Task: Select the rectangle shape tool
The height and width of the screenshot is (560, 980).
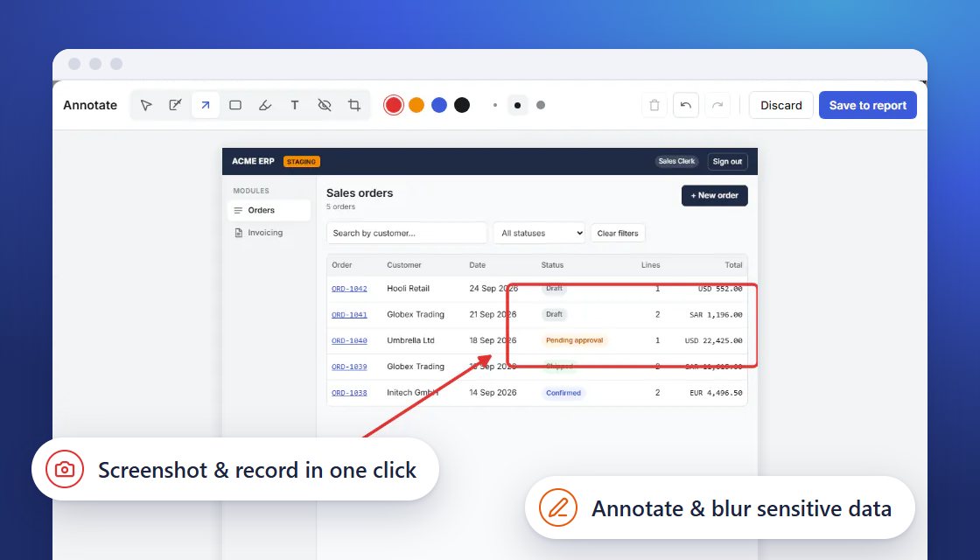Action: [x=235, y=105]
